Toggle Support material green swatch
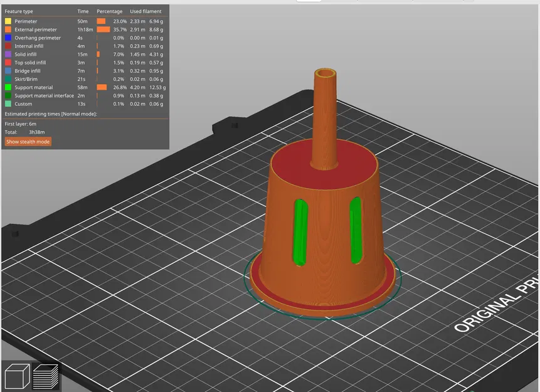The width and height of the screenshot is (540, 392). (x=8, y=87)
